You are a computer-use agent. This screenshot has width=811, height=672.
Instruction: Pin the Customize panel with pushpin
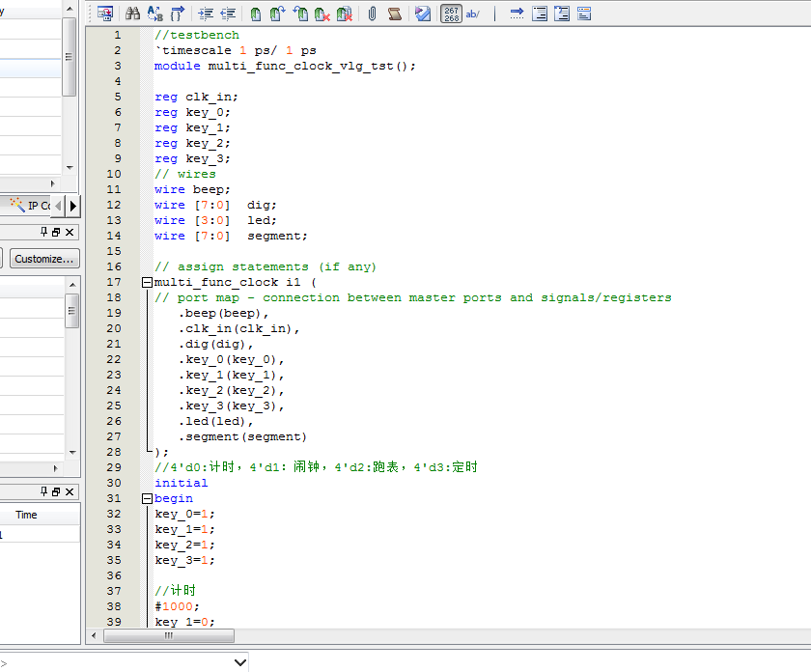(43, 233)
